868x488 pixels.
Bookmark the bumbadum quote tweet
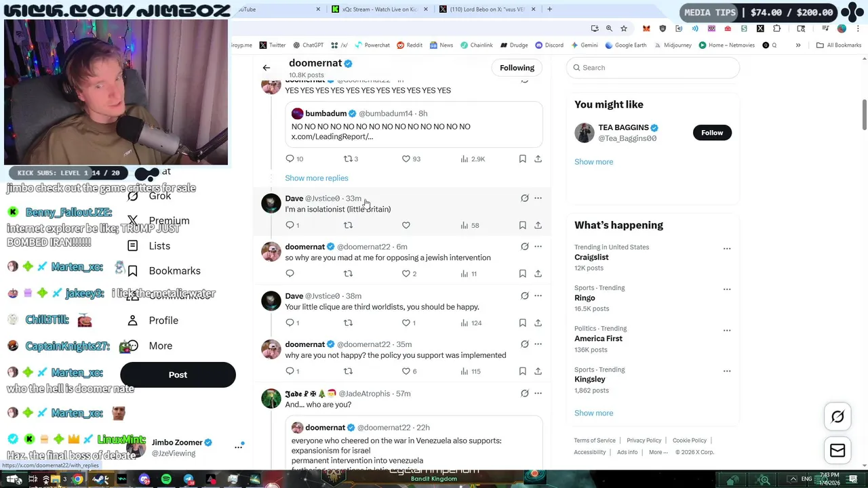tap(522, 159)
